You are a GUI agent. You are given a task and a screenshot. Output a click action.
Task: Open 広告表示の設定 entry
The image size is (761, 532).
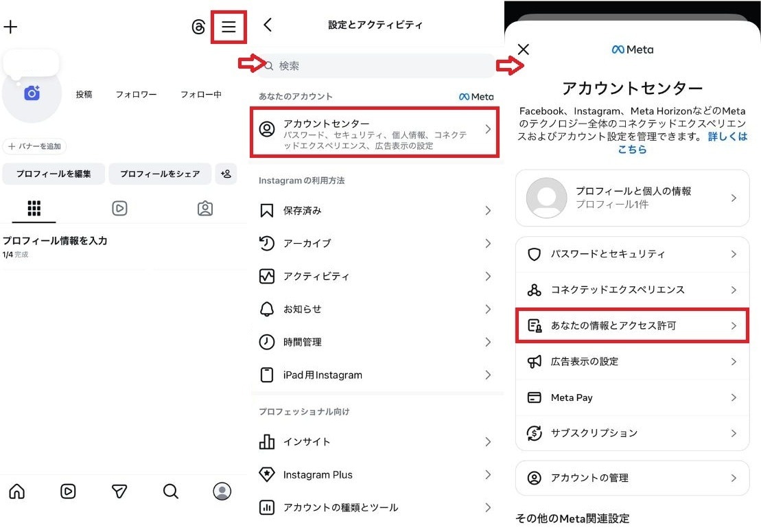coord(633,362)
